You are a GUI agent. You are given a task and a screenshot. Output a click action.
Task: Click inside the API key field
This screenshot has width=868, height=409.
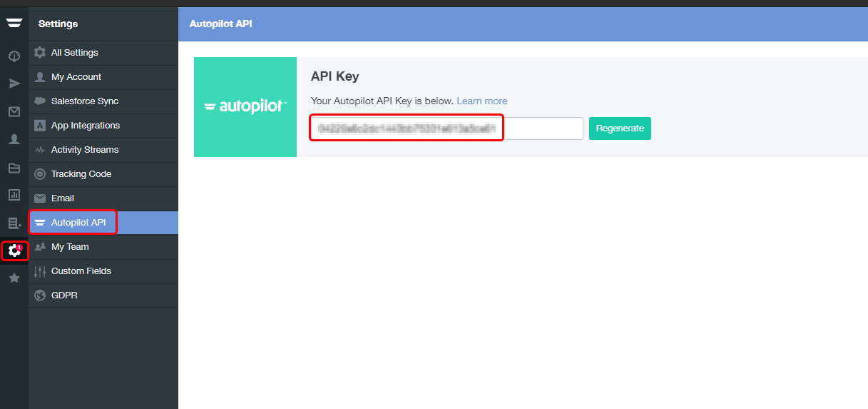[x=446, y=128]
